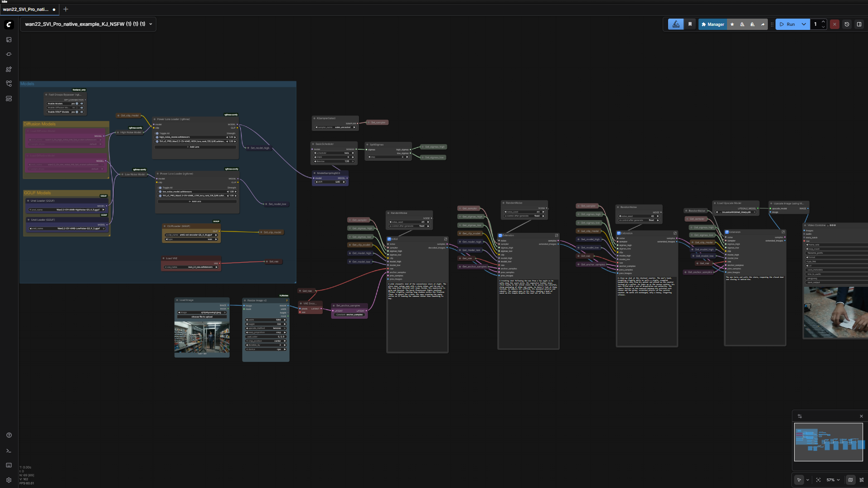The height and width of the screenshot is (488, 868).
Task: Switch Toggle All in high noise Lora Loader
Action: tap(158, 133)
